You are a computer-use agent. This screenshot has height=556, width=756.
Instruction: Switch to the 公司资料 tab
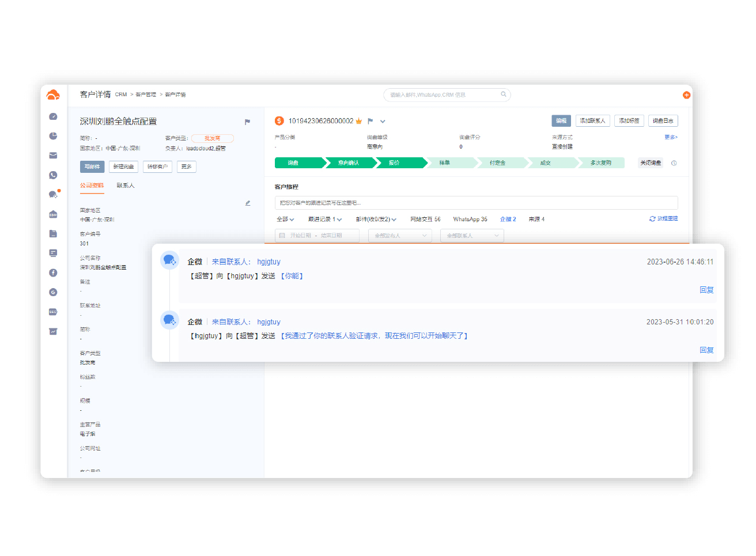tap(92, 186)
